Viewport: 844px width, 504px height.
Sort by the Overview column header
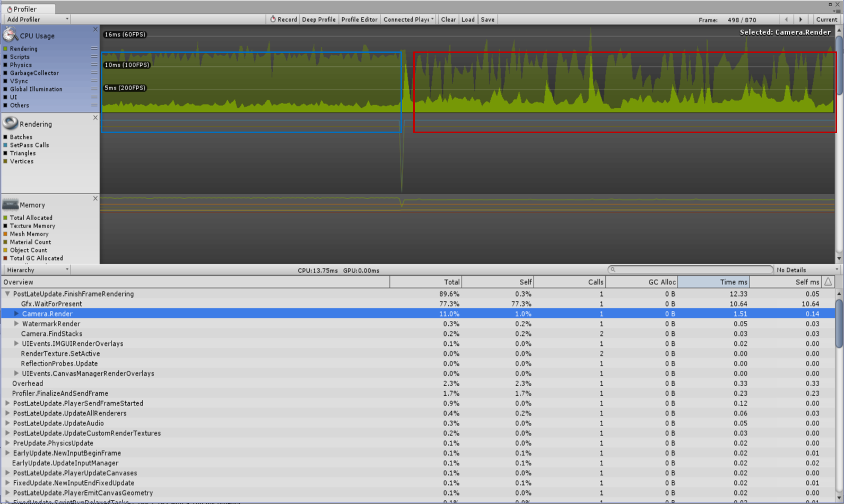coord(195,282)
